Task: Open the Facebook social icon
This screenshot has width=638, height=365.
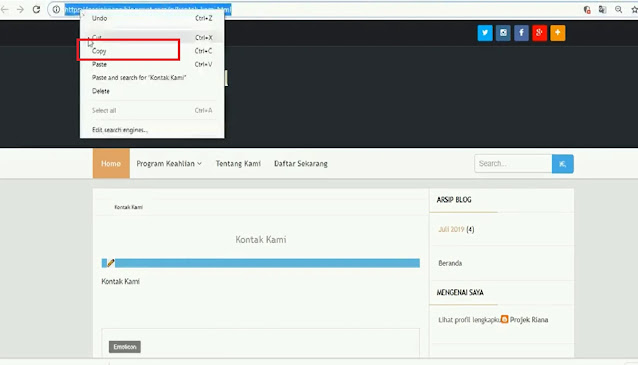Action: (521, 33)
